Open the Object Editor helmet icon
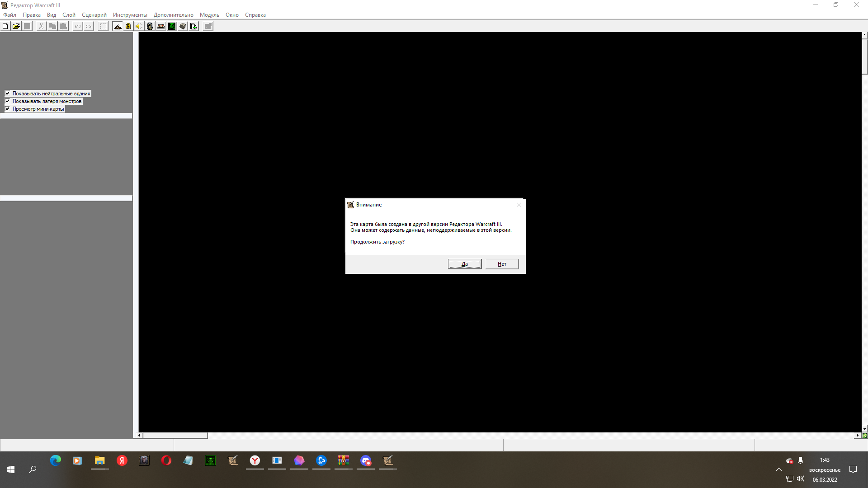Screen dimensions: 868x488 point(150,26)
